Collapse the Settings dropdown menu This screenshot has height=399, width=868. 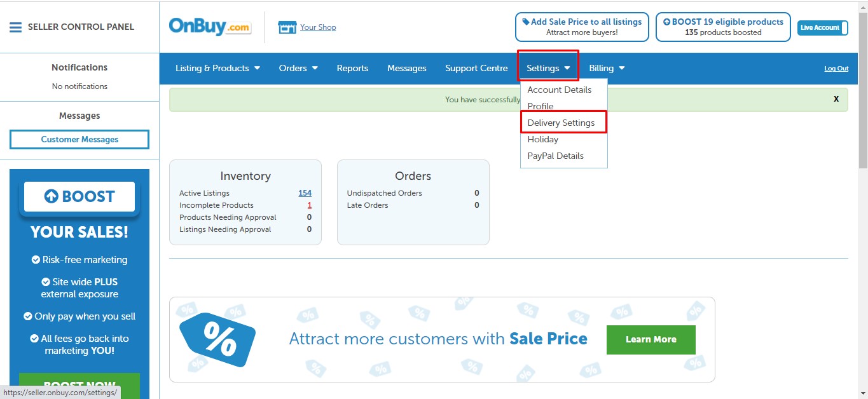(x=548, y=68)
